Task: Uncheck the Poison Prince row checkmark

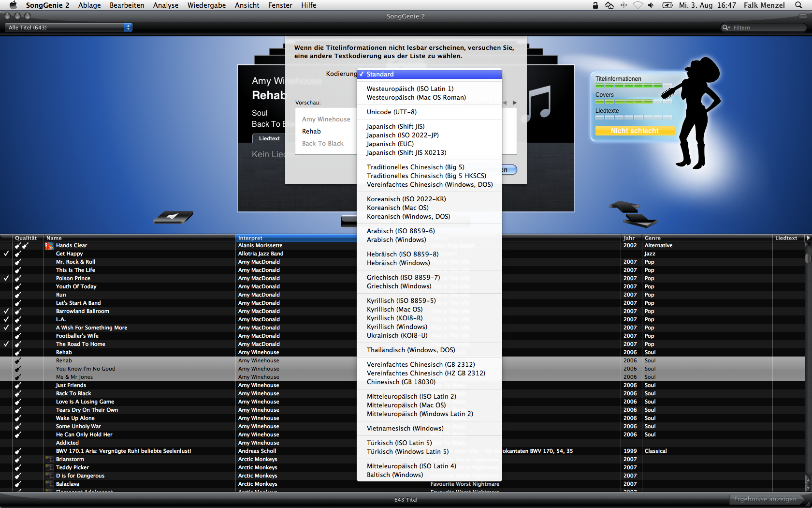Action: [6, 279]
